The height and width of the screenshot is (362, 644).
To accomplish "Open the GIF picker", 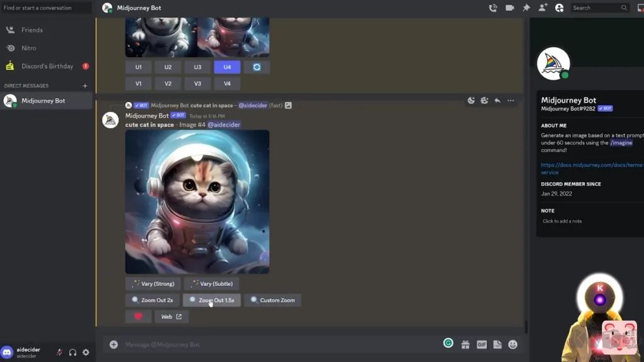I will click(482, 344).
